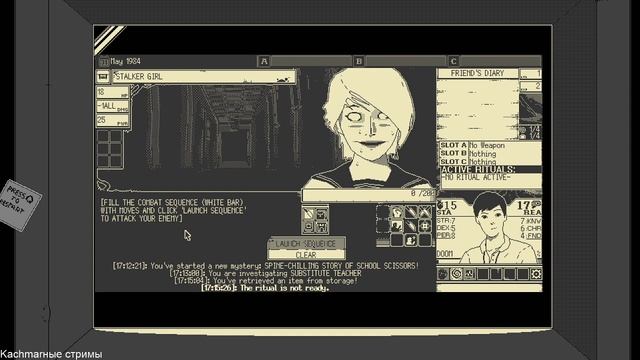The height and width of the screenshot is (360, 640).
Task: Choose the sparkle figure support action
Action: coord(411,240)
